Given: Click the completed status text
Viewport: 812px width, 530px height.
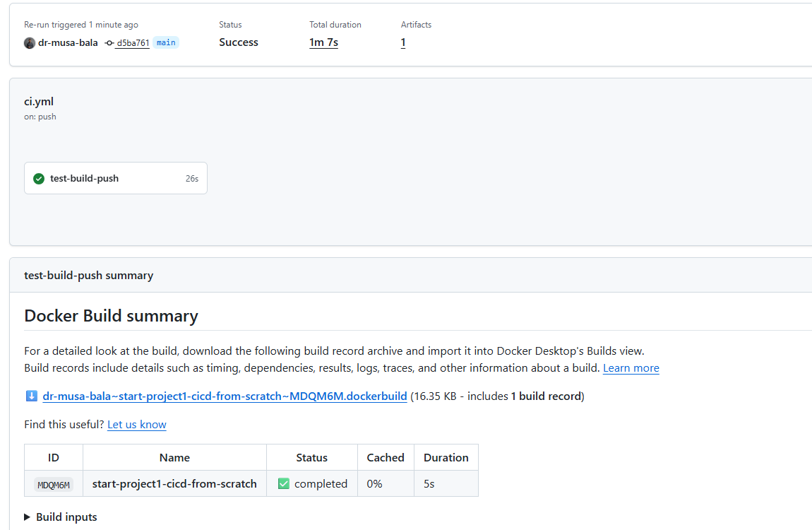Looking at the screenshot, I should [x=321, y=484].
